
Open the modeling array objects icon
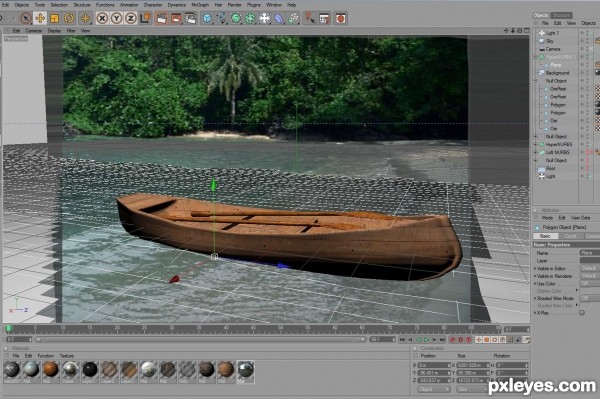click(250, 18)
